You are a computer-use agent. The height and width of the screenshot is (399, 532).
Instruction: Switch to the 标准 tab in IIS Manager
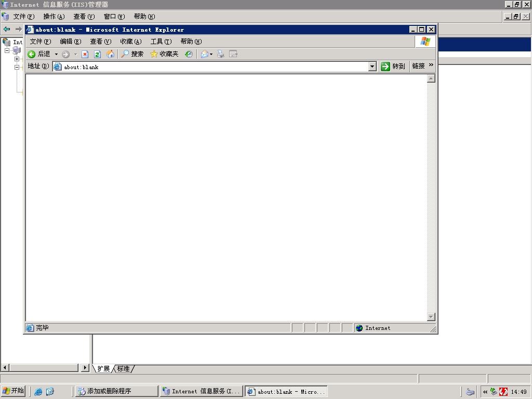(x=123, y=368)
